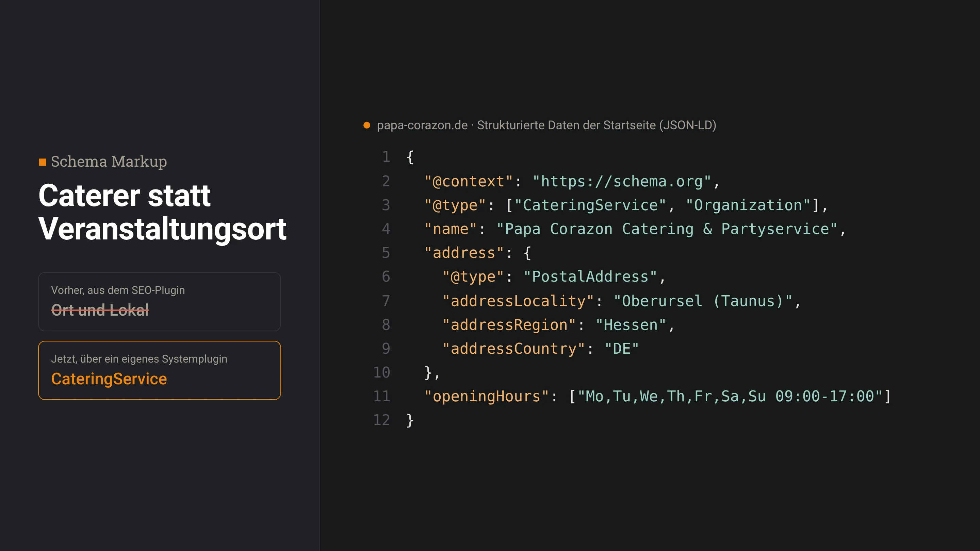This screenshot has width=980, height=551.
Task: Click the "addressCountry" key
Action: (x=513, y=349)
